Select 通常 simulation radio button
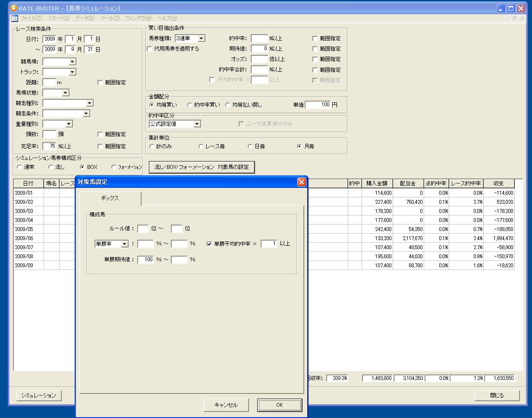 (x=19, y=167)
